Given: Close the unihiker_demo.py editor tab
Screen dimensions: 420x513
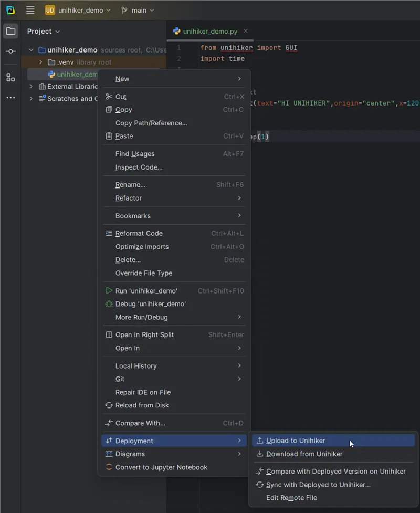Looking at the screenshot, I should (x=246, y=31).
